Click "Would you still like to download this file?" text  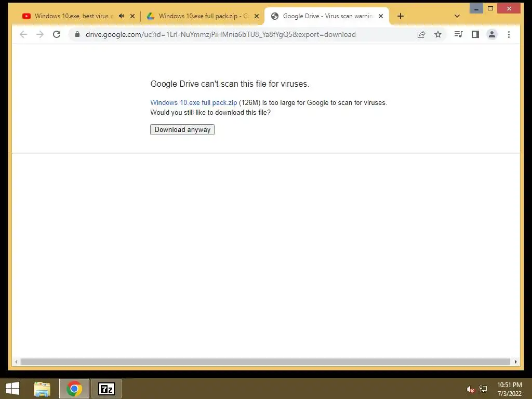[210, 112]
